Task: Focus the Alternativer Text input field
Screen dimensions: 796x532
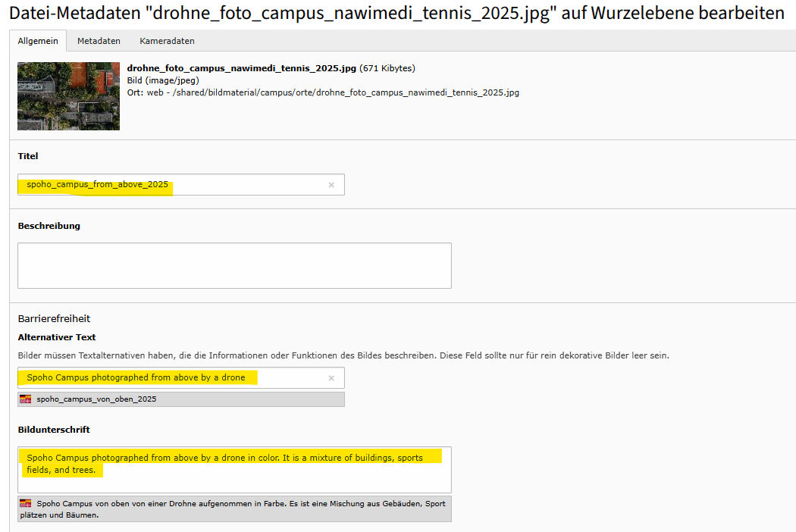Action: 288,377
